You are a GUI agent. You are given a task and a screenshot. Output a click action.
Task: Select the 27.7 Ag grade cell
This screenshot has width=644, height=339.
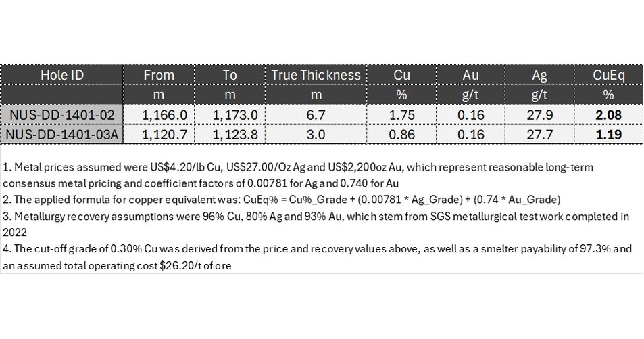(539, 135)
